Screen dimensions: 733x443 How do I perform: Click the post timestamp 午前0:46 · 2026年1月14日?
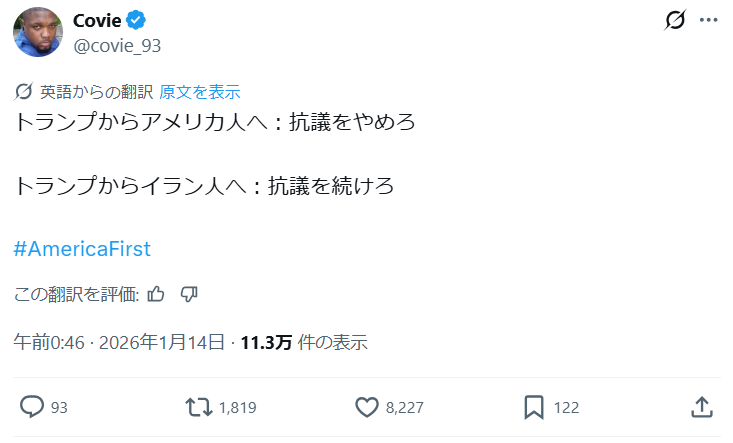[119, 342]
